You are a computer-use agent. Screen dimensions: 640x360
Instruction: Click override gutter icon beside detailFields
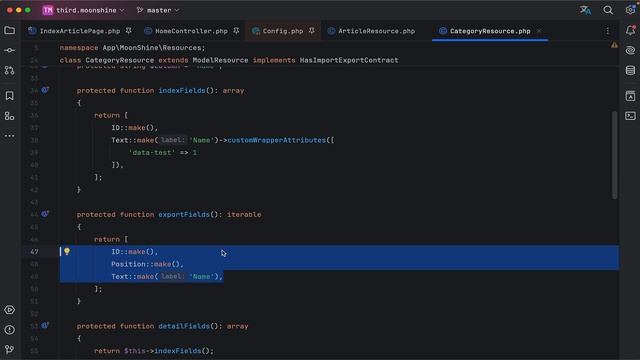45,325
